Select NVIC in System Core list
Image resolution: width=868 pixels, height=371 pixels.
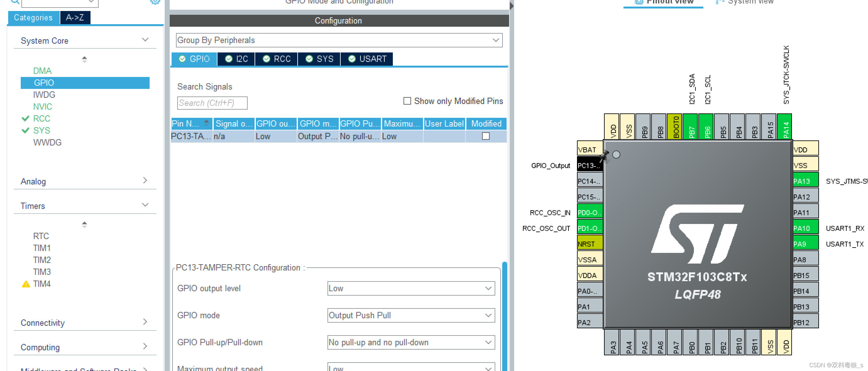pos(42,106)
